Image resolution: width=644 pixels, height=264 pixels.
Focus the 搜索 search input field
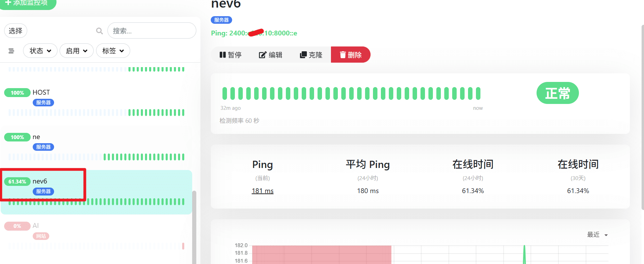click(152, 31)
